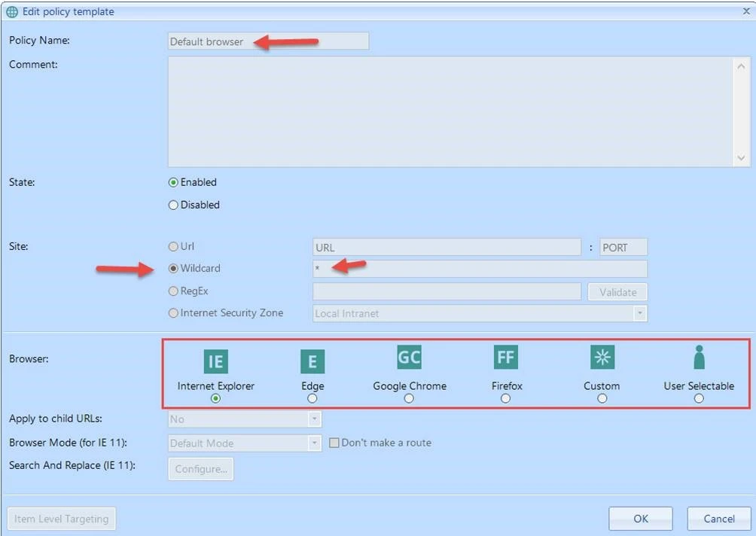Click the Internet Explorer IE icon
The image size is (756, 536).
point(215,361)
